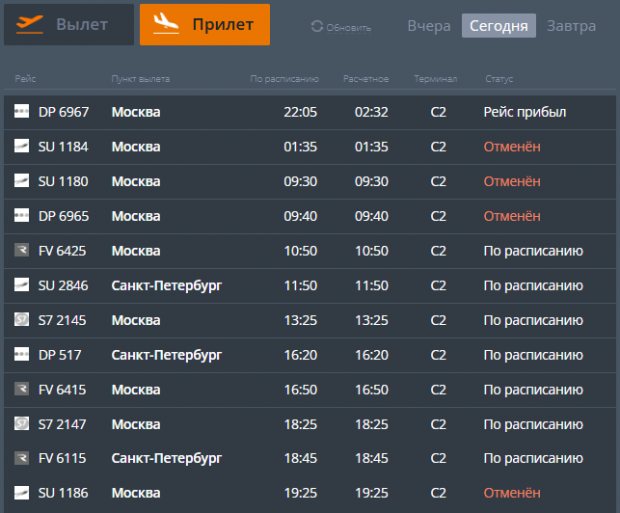Screen dimensions: 620x513
Task: Click the Терминал column header
Action: pos(435,79)
